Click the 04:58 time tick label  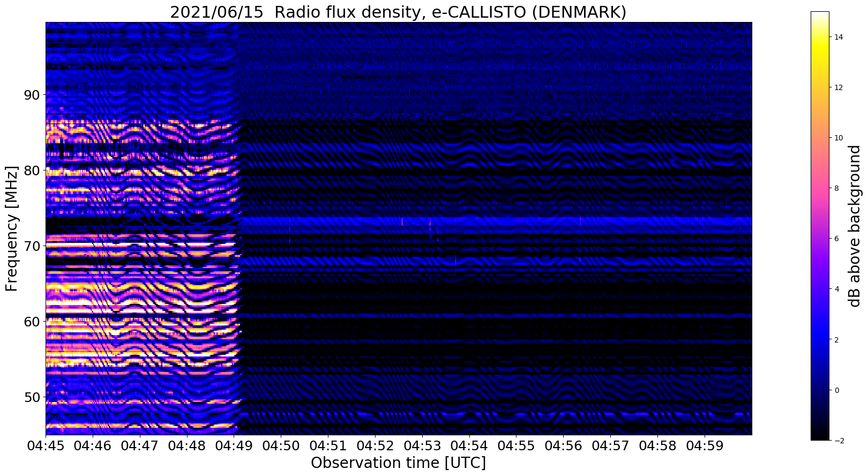658,445
